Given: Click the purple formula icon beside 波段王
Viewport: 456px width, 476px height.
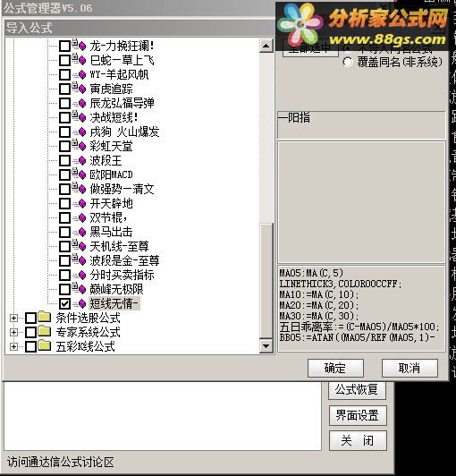Looking at the screenshot, I should click(82, 160).
